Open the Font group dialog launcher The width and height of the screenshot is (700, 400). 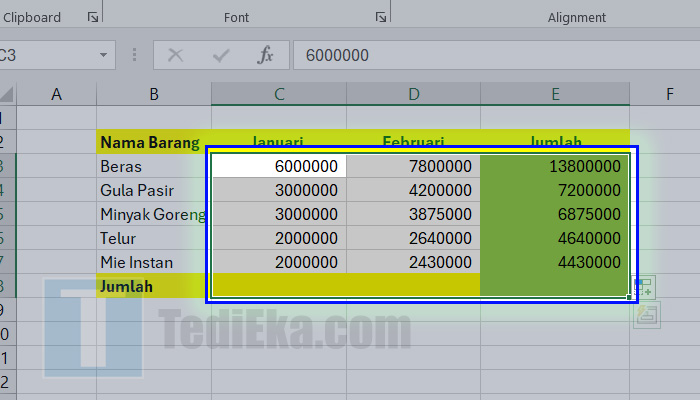380,17
